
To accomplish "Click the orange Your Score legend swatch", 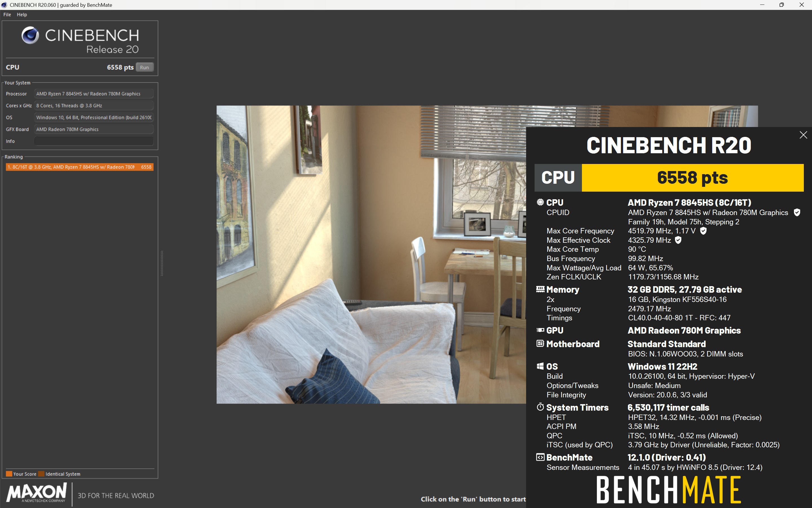I will pyautogui.click(x=9, y=474).
